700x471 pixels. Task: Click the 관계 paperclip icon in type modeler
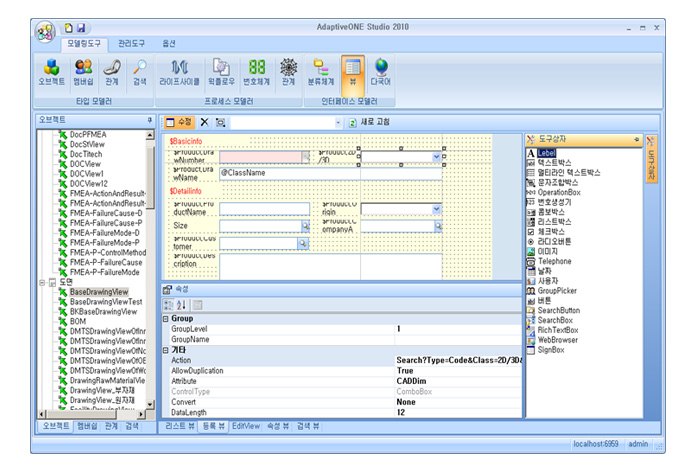pyautogui.click(x=112, y=72)
